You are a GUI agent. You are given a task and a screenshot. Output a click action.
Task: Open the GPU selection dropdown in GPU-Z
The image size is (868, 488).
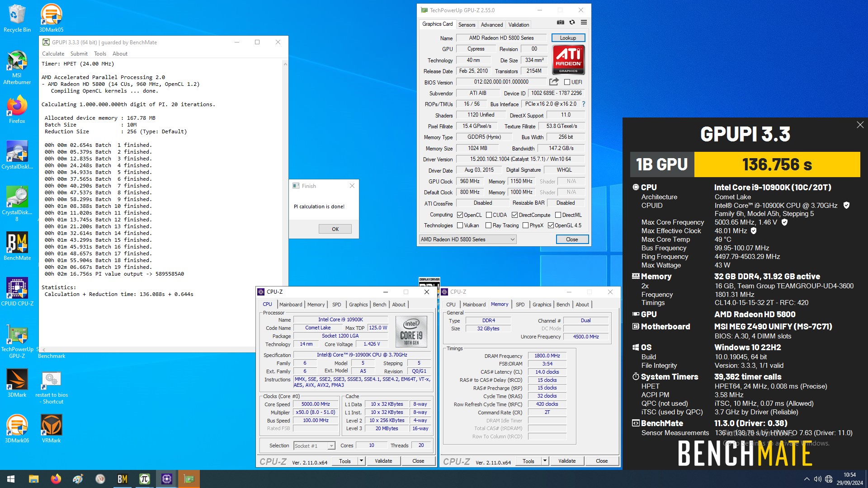(468, 239)
